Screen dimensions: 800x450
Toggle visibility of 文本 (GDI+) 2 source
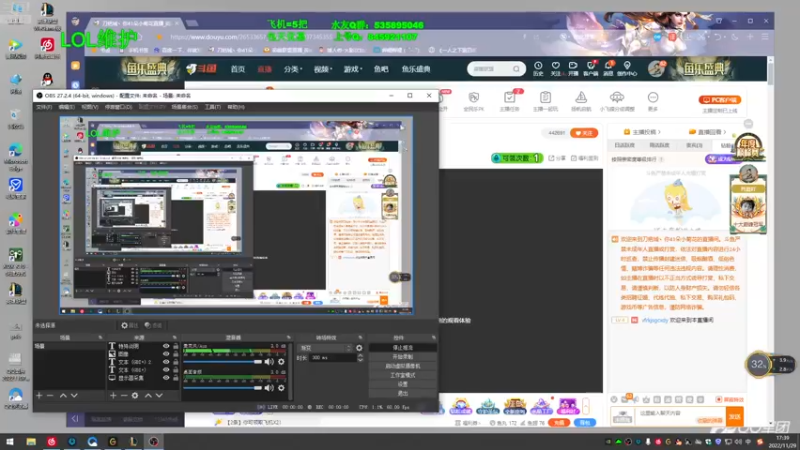click(x=166, y=362)
